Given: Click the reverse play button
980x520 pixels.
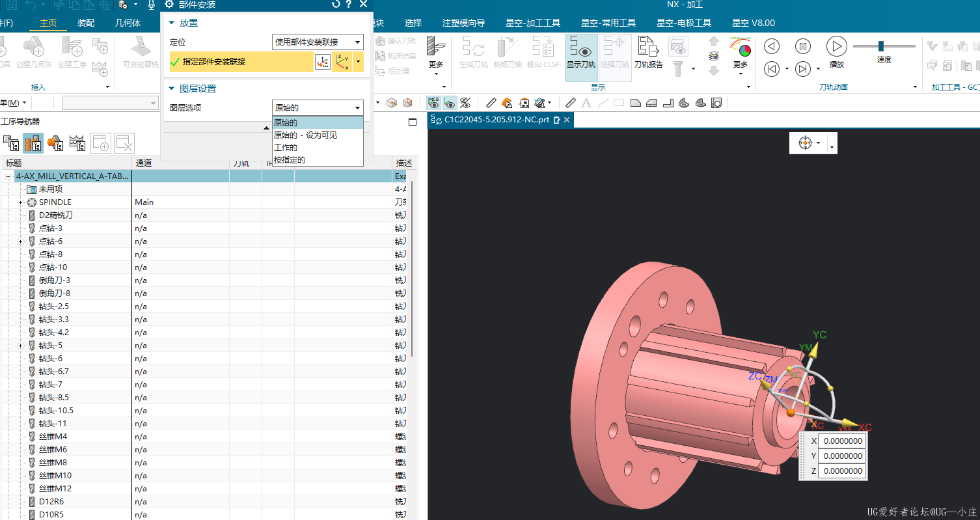Looking at the screenshot, I should (771, 46).
